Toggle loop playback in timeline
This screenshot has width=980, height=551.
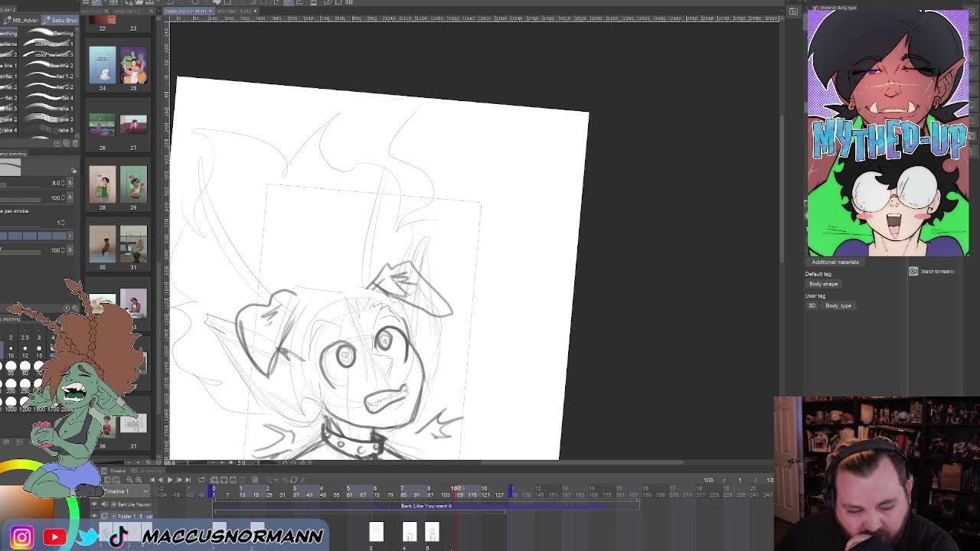[x=201, y=480]
